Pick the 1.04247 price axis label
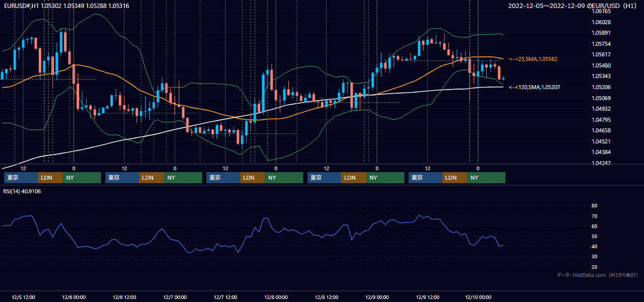This screenshot has height=302, width=644. pyautogui.click(x=601, y=163)
